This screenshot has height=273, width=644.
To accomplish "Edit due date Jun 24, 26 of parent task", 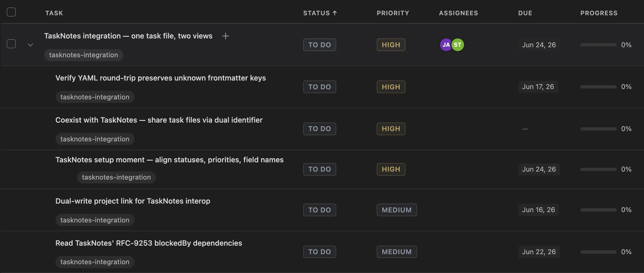I will pyautogui.click(x=539, y=45).
